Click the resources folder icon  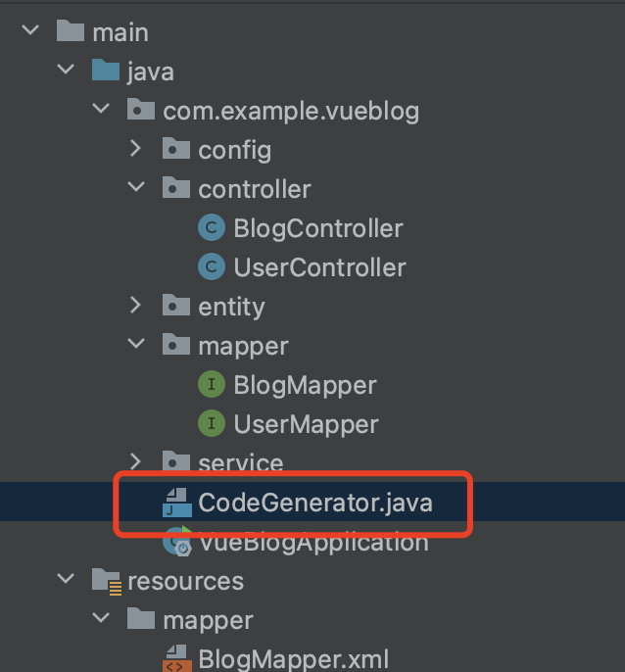[105, 581]
